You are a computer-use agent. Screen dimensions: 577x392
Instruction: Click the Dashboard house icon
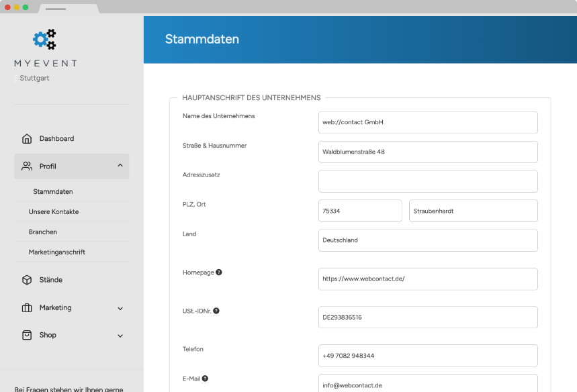point(27,139)
